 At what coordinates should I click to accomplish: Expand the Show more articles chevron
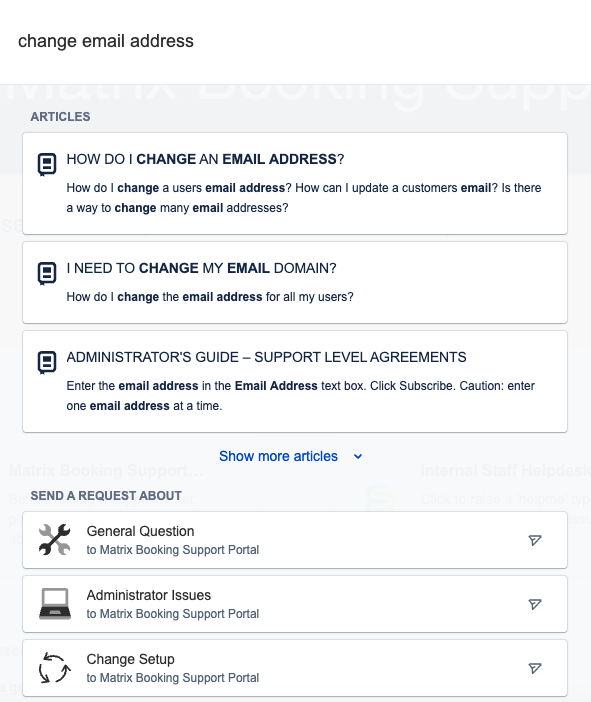click(x=358, y=457)
